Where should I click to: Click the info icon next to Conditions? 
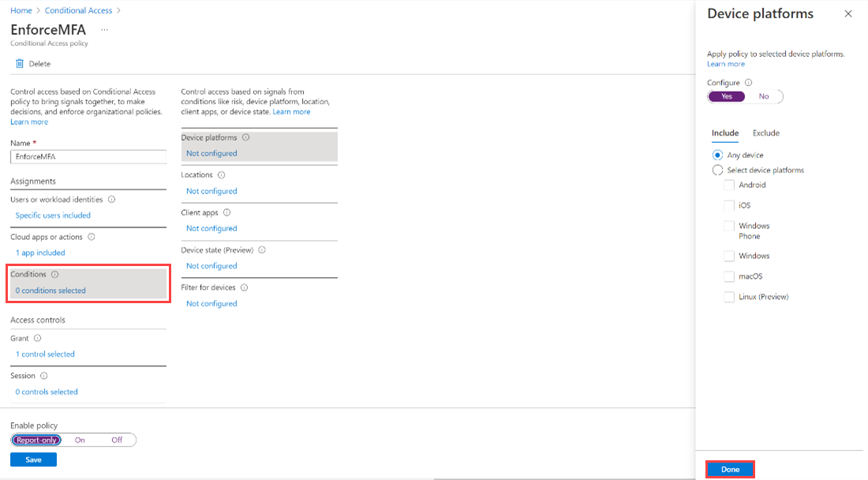pyautogui.click(x=54, y=274)
